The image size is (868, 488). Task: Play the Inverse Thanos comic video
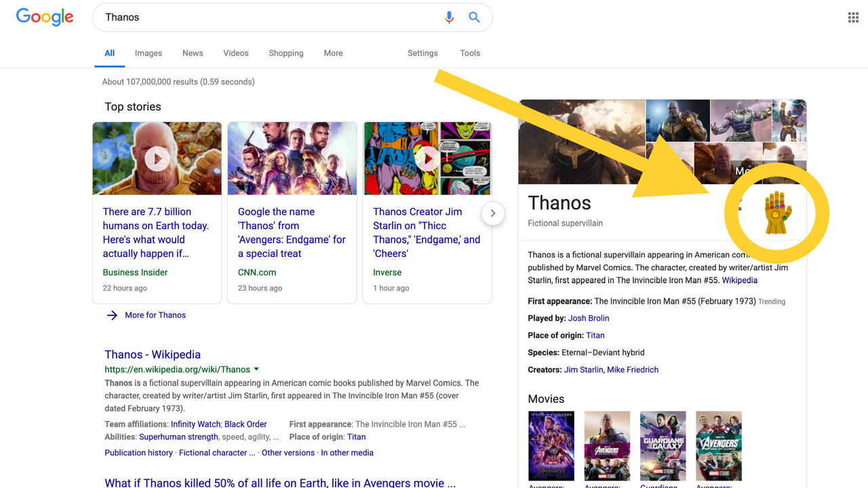[427, 159]
